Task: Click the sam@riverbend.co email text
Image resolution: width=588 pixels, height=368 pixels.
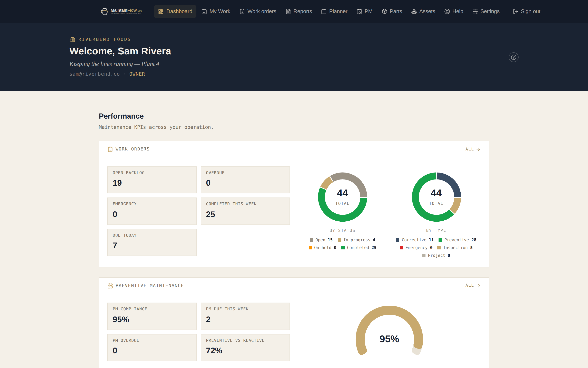Action: click(x=95, y=74)
